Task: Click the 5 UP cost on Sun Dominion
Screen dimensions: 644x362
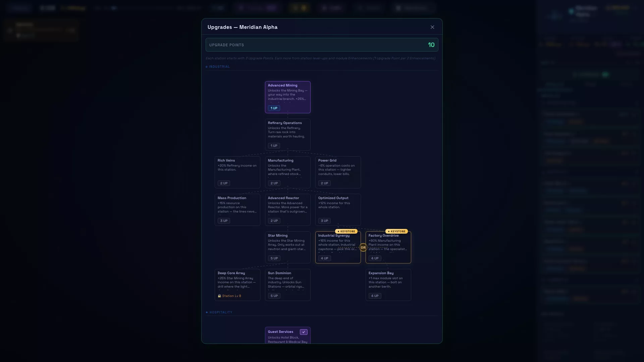Action: (274, 296)
